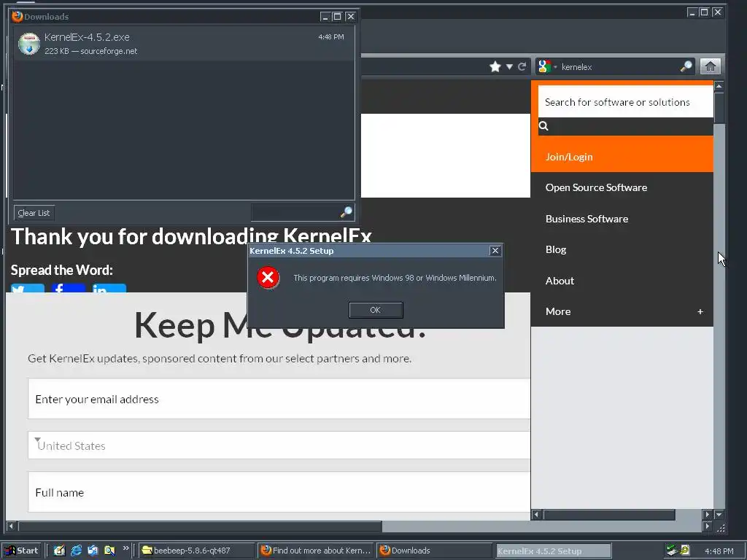Click Clear List in Downloads window

(x=34, y=213)
